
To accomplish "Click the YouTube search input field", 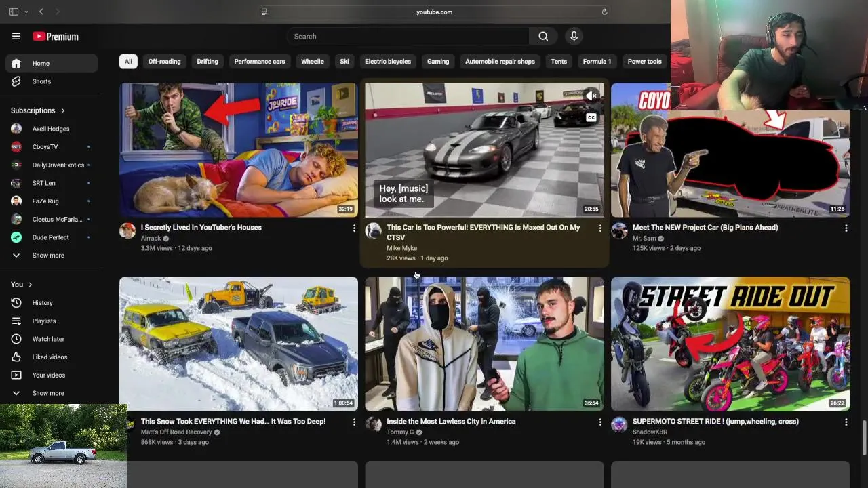I will 408,37.
